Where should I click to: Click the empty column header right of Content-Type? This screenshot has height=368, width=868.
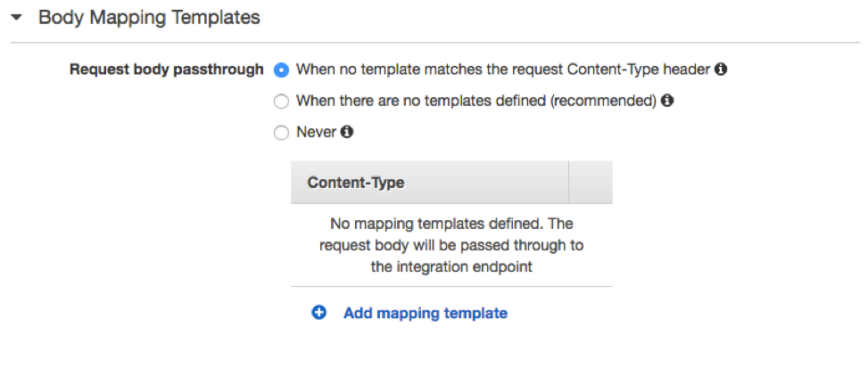(x=590, y=183)
